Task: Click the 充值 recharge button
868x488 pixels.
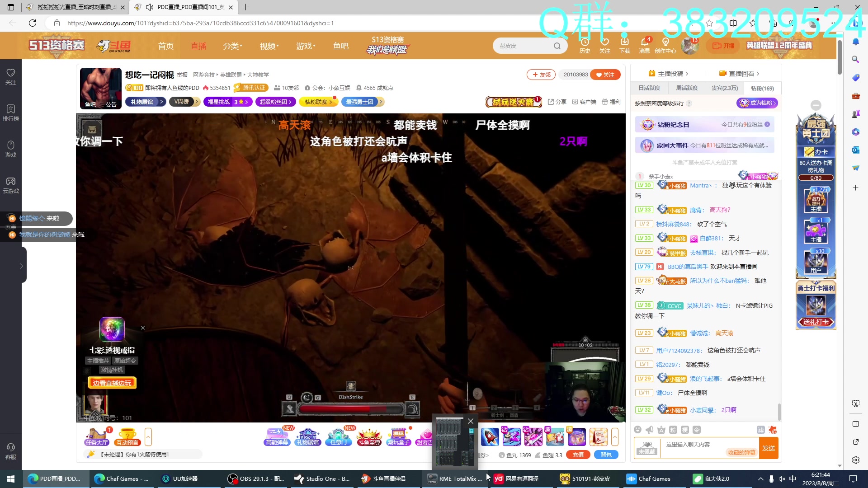Action: (578, 455)
